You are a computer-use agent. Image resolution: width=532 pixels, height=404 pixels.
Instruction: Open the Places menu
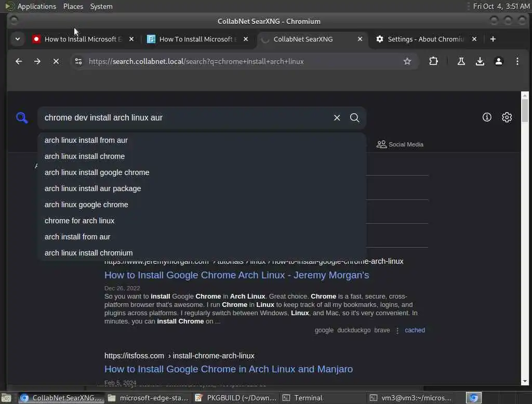point(73,6)
